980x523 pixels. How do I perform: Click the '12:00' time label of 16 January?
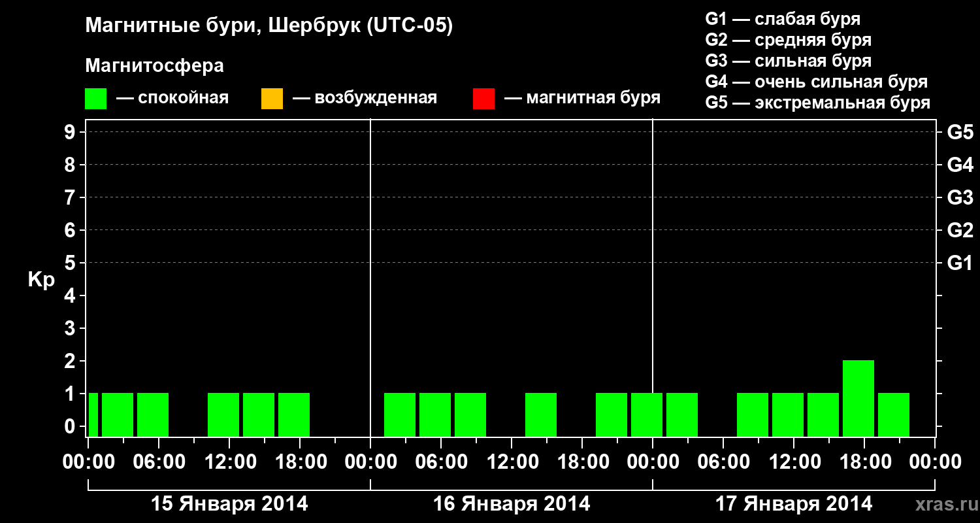[x=512, y=462]
